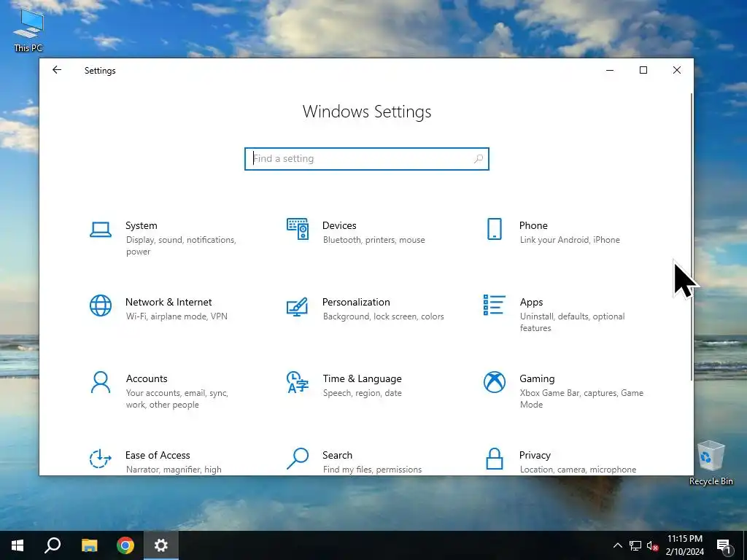Open the Personalization paintbrush icon
The width and height of the screenshot is (747, 560).
(x=298, y=307)
